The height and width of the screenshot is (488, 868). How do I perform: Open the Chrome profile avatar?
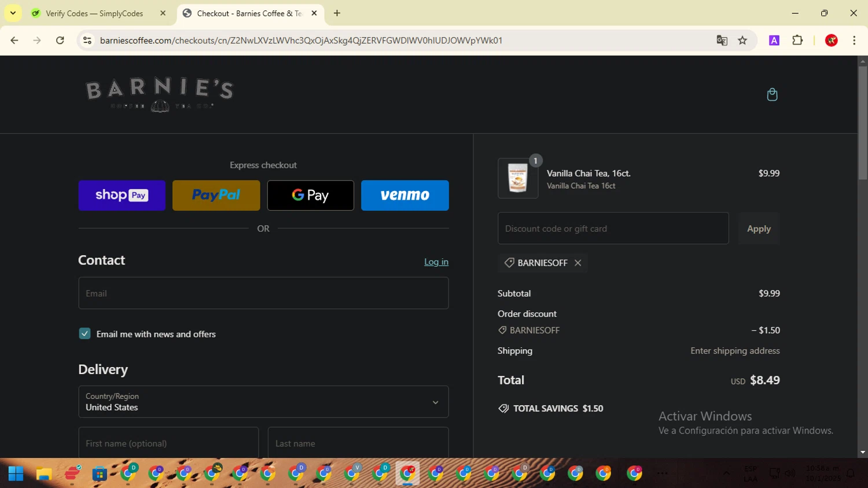(832, 41)
